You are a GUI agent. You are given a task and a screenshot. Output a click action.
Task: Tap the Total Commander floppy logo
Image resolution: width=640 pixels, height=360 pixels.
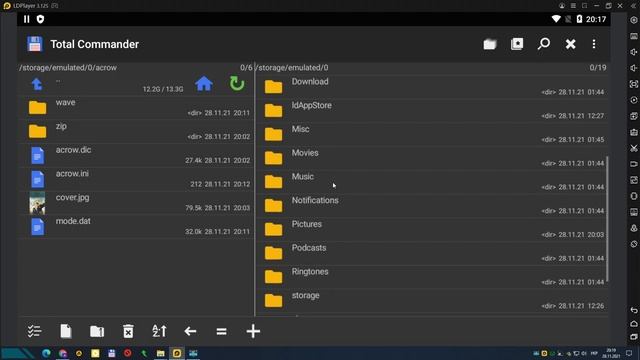click(35, 44)
